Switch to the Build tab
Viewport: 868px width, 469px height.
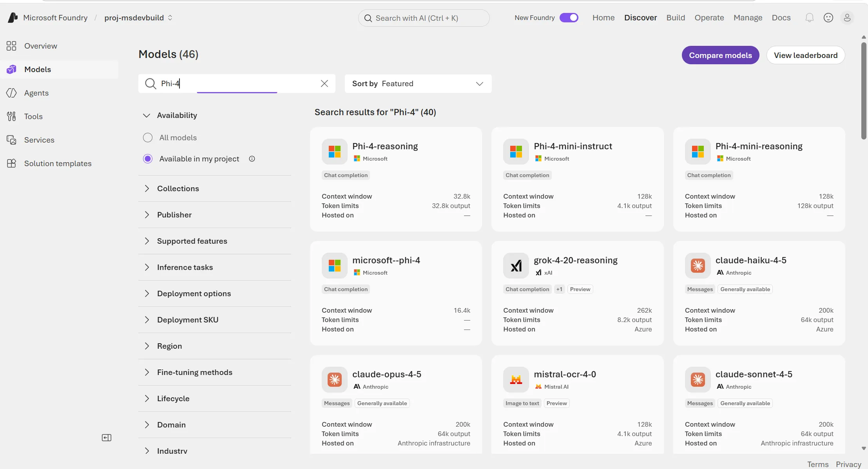[x=676, y=18]
